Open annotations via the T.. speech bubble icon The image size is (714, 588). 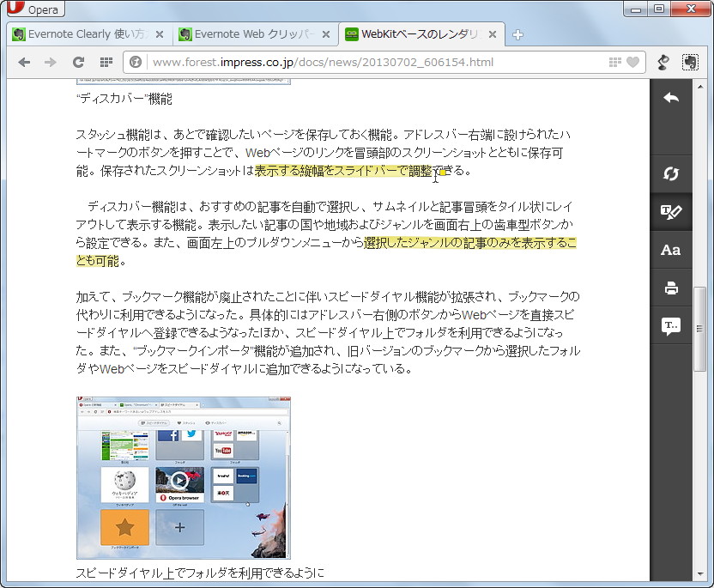coord(671,327)
